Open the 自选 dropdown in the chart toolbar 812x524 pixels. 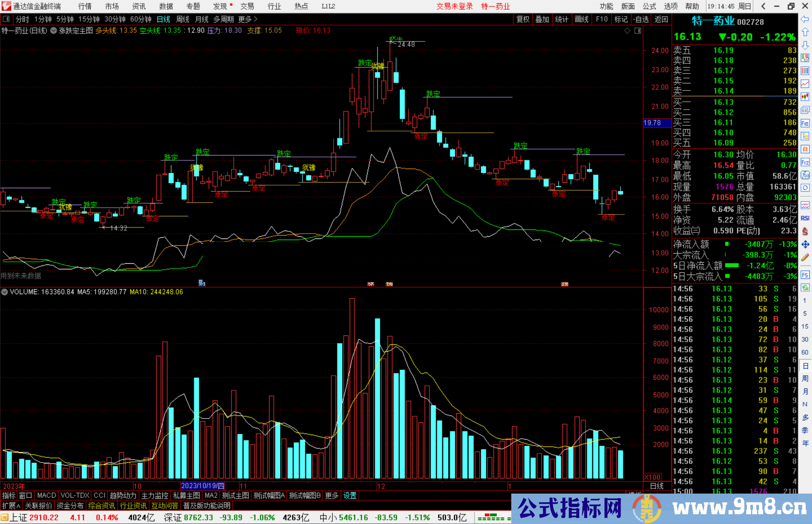coord(641,19)
